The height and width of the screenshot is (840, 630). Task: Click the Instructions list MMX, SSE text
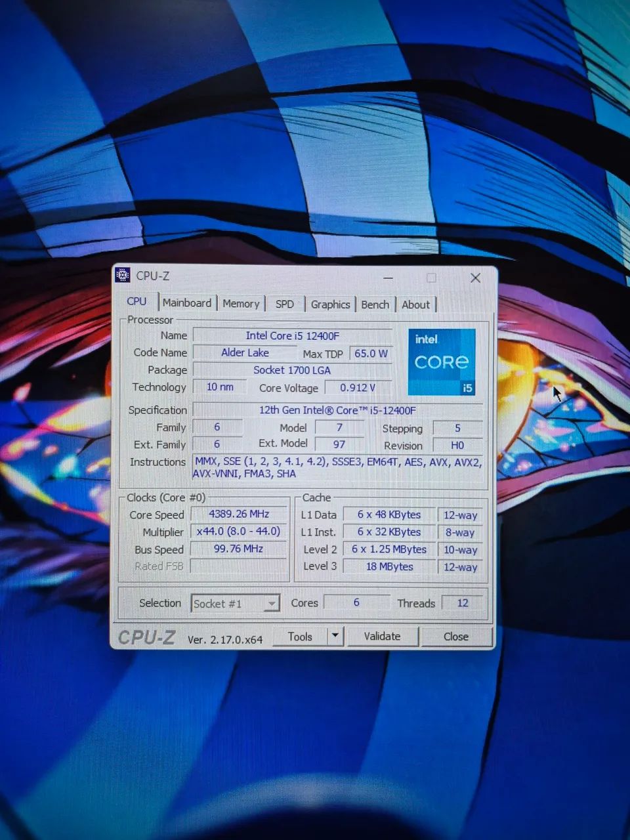click(x=338, y=468)
